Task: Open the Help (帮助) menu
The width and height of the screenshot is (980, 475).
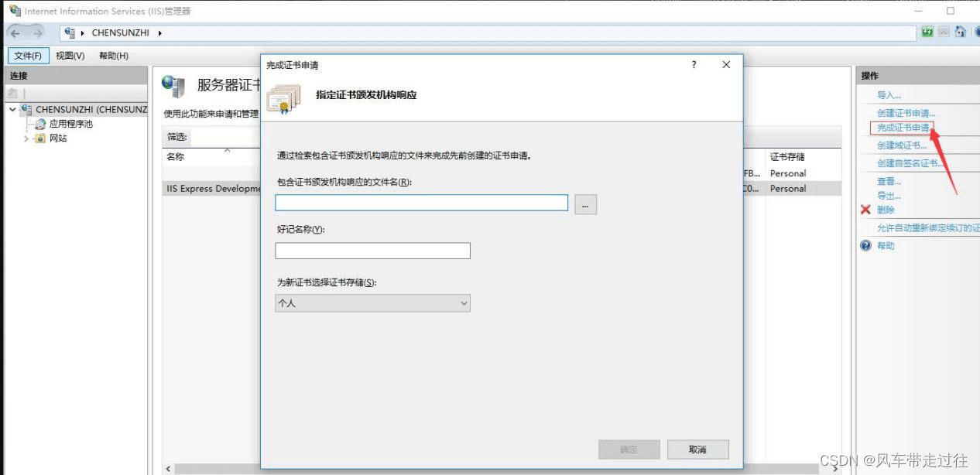Action: click(x=113, y=56)
